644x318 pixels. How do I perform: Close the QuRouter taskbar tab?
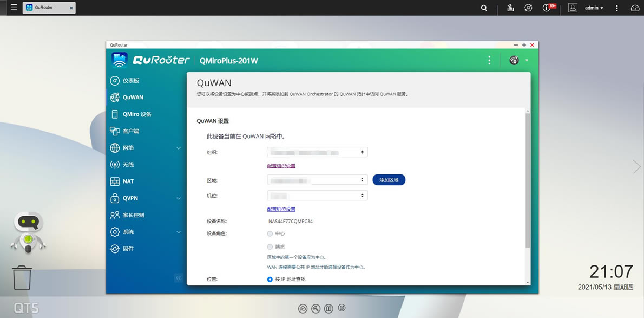click(71, 8)
